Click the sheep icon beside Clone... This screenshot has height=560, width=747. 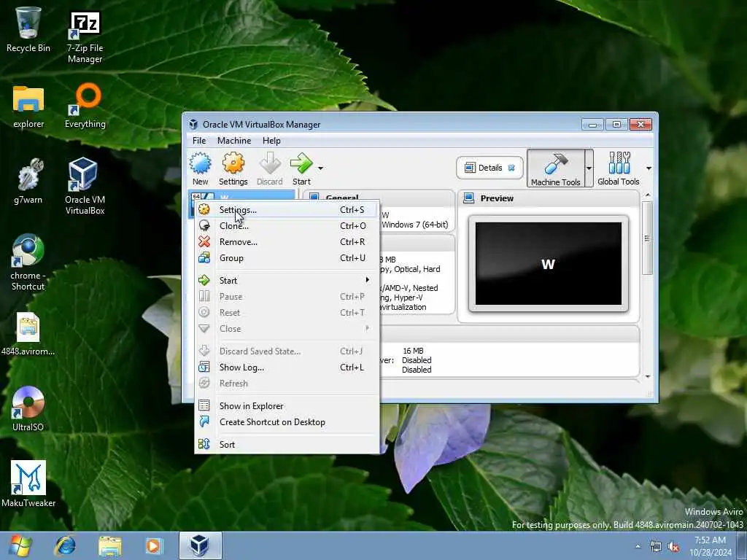(204, 226)
